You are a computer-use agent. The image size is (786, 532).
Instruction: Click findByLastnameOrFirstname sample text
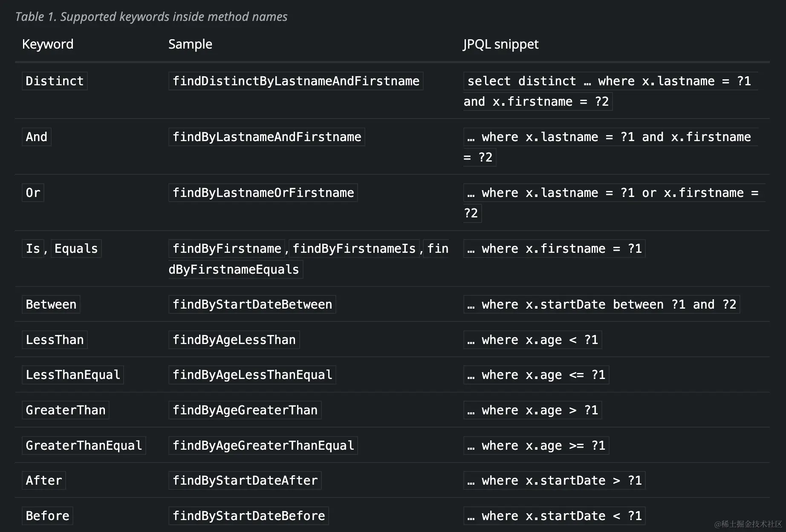(263, 193)
